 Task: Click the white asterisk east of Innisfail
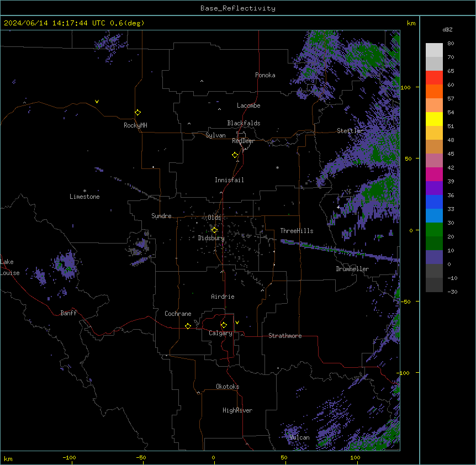(x=277, y=167)
